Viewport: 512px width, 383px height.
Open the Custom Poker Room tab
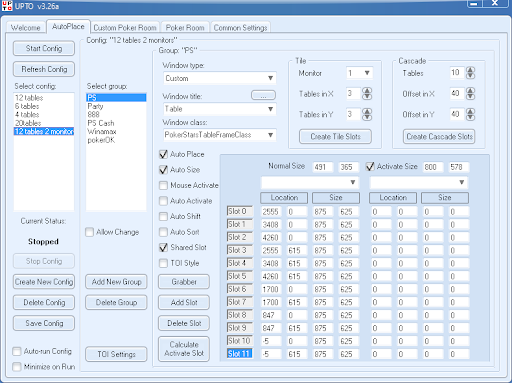tap(125, 27)
